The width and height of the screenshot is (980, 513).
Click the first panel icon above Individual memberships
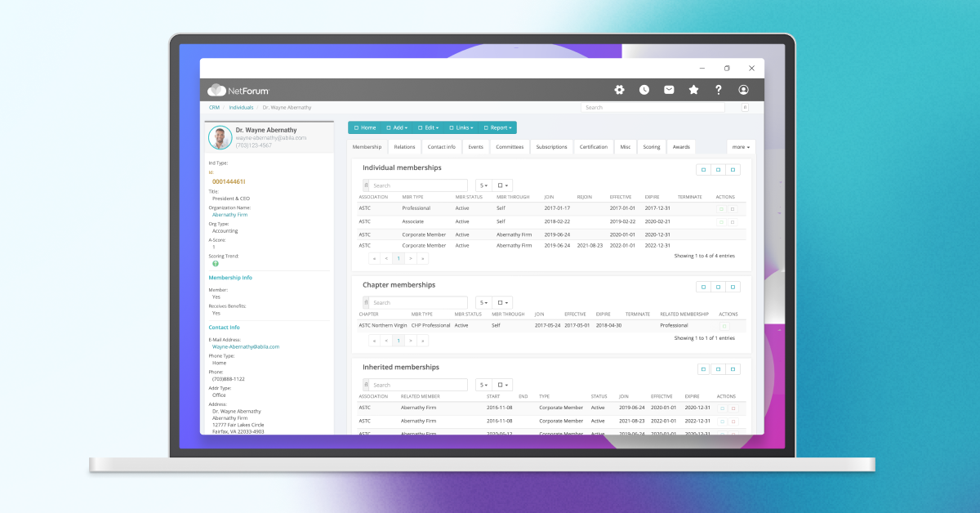[703, 169]
